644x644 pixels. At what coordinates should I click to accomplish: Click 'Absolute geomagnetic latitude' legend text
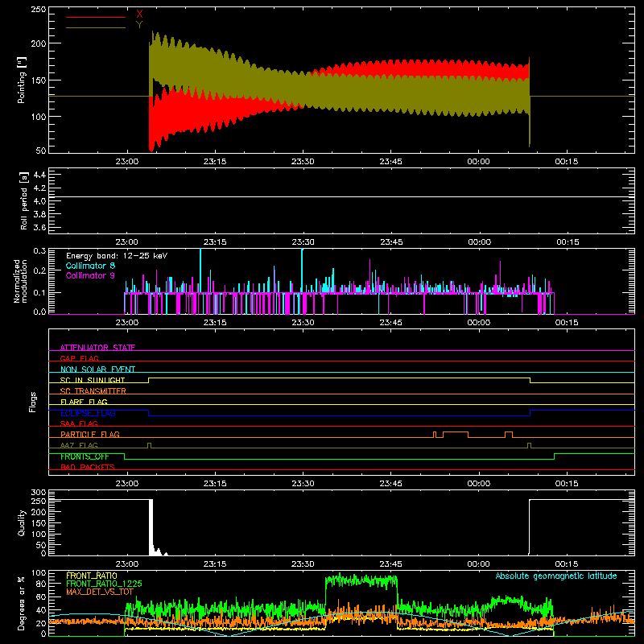point(556,576)
